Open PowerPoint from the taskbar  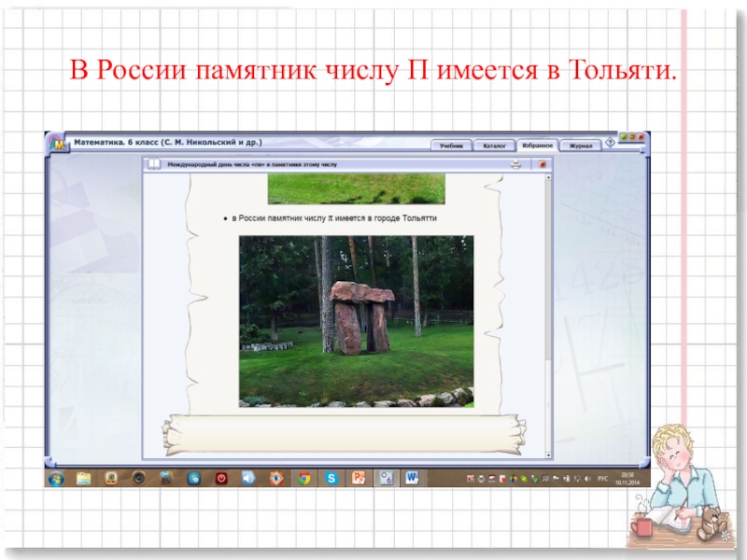point(359,478)
